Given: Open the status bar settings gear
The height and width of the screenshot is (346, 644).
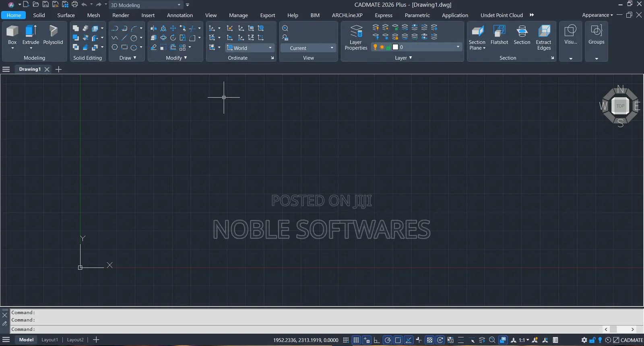Looking at the screenshot, I should [x=584, y=340].
